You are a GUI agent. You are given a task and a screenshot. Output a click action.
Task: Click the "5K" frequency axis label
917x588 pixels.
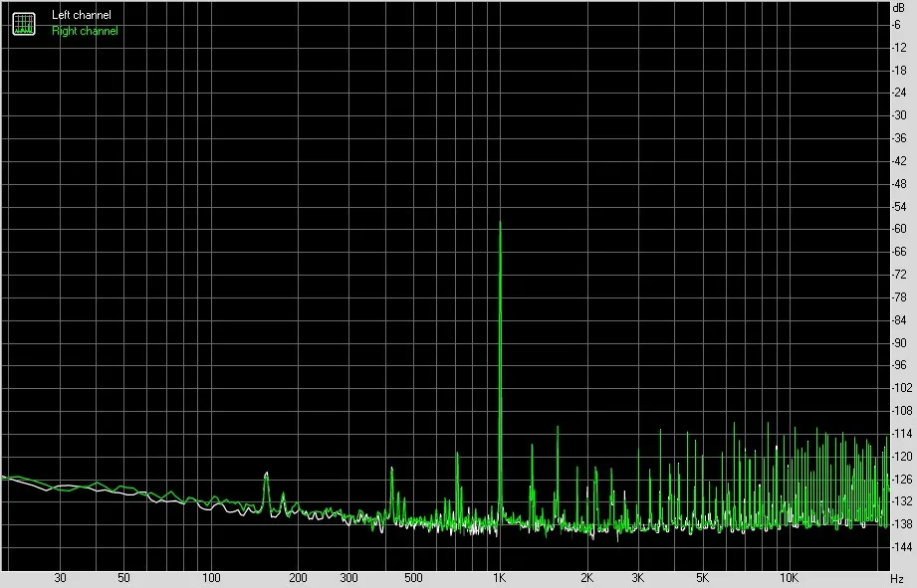tap(702, 578)
